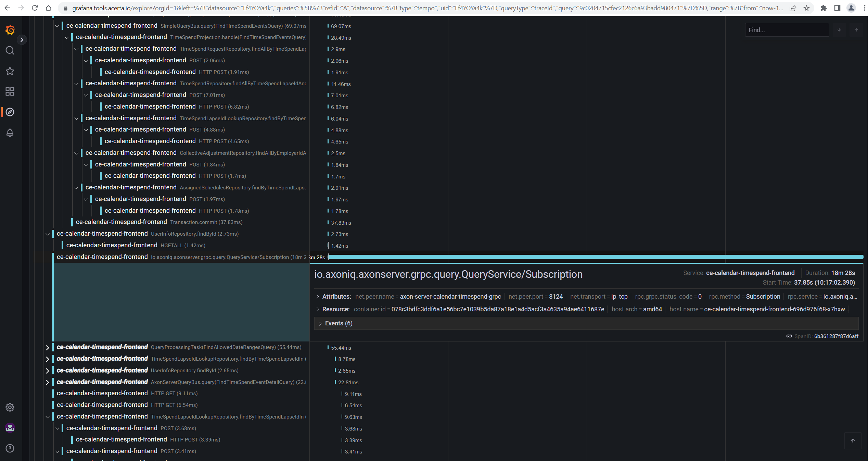Collapse AssignedSchedulesRepository span chevron
The height and width of the screenshot is (461, 868).
[x=76, y=188]
